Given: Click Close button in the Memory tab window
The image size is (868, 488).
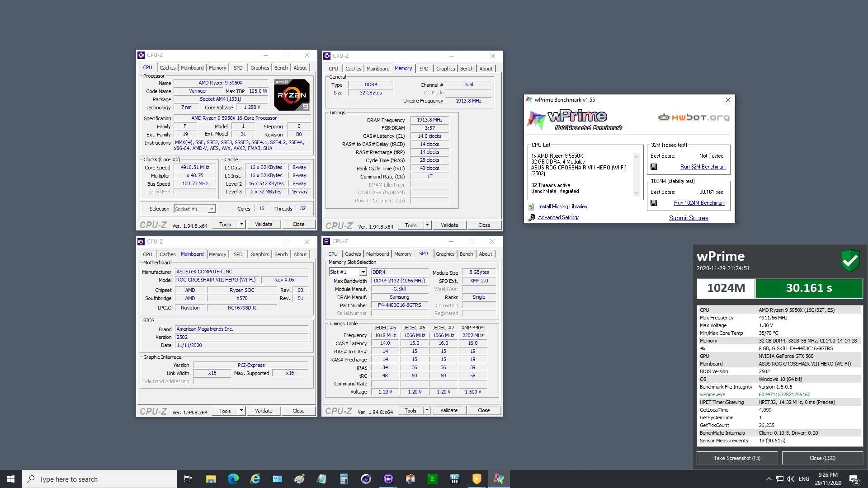Looking at the screenshot, I should tap(484, 225).
